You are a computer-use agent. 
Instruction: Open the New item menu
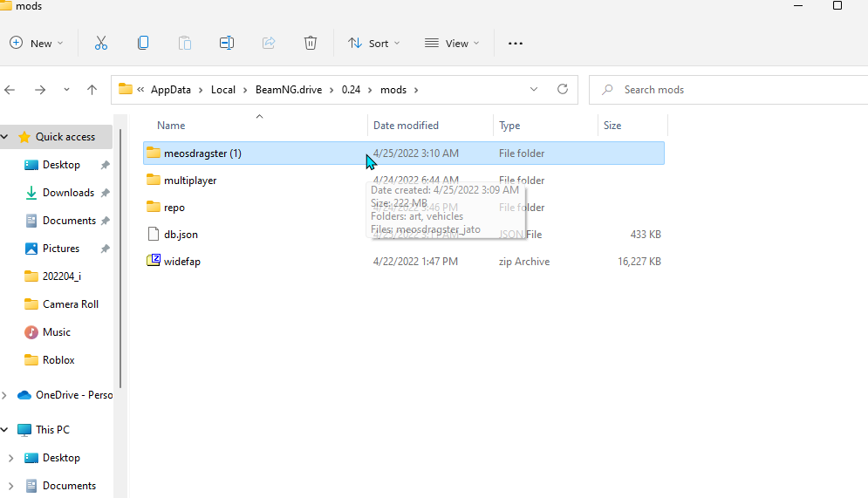[x=37, y=43]
